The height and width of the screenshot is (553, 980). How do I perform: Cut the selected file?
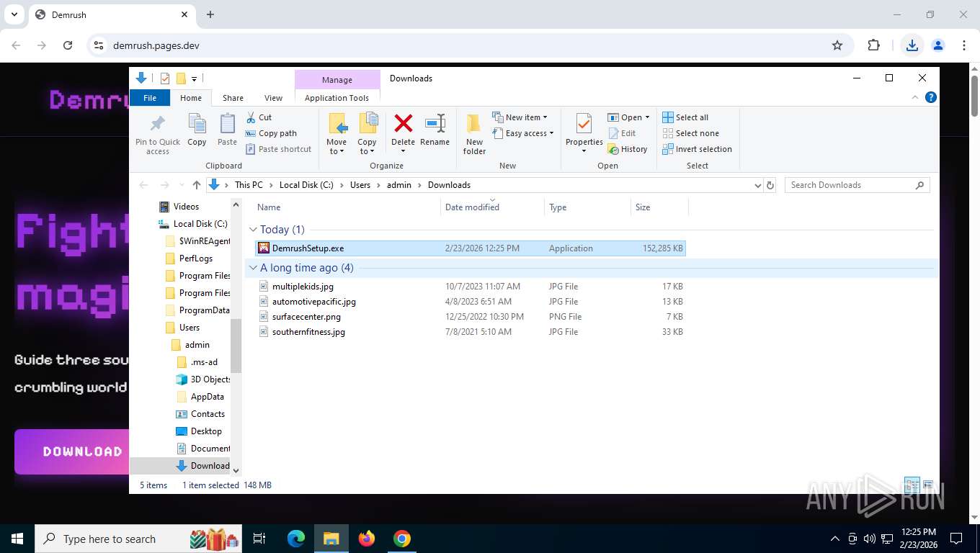[259, 117]
